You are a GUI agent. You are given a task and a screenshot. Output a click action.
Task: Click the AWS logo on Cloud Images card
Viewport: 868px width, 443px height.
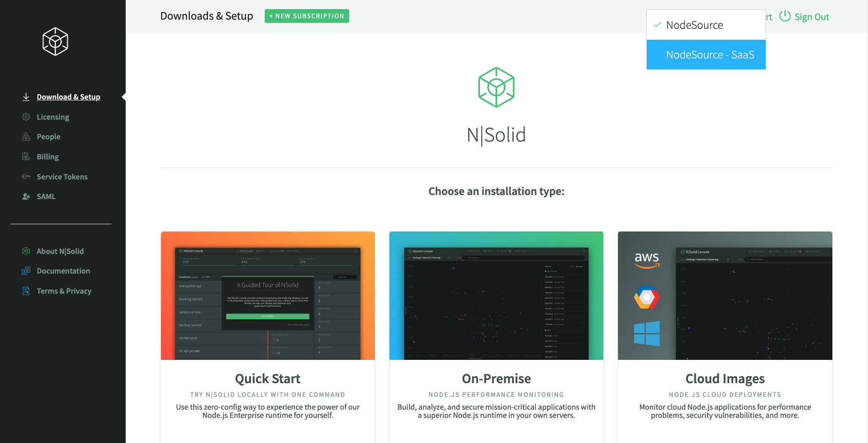click(647, 260)
